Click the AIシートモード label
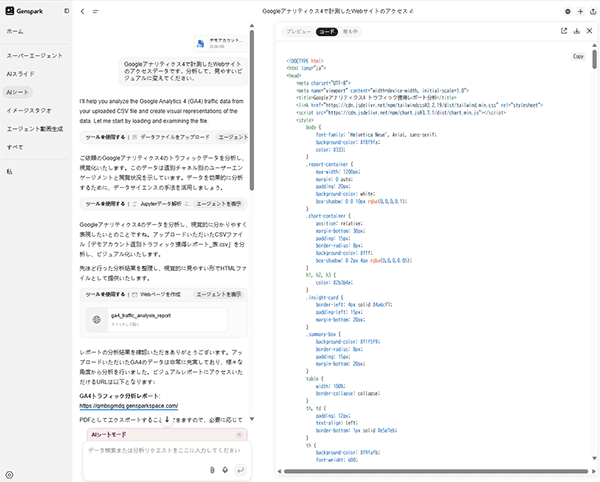The image size is (600, 482). 109,435
